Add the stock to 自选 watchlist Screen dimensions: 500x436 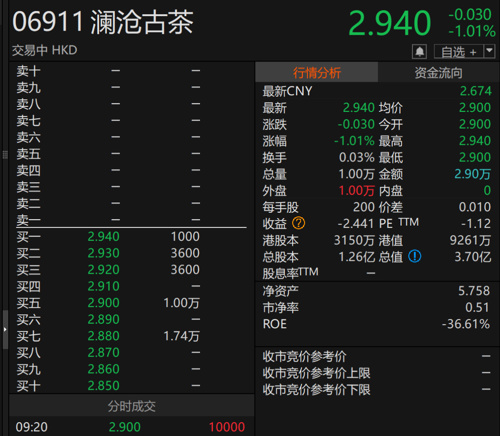(459, 52)
